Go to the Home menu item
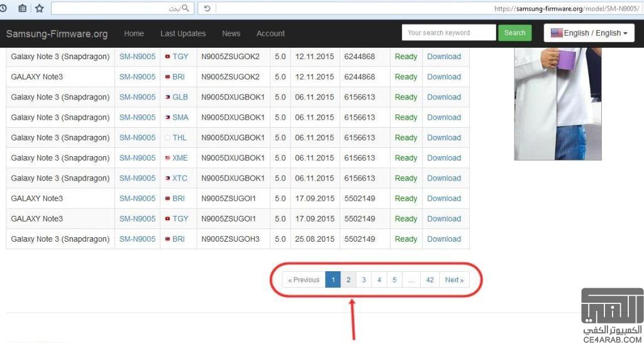Screen dimensions: 644x343 (x=134, y=34)
